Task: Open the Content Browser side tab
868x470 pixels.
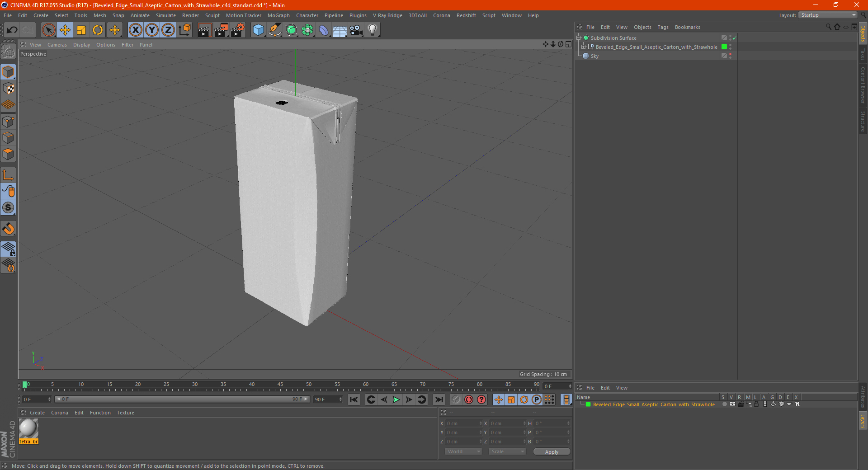Action: point(863,85)
